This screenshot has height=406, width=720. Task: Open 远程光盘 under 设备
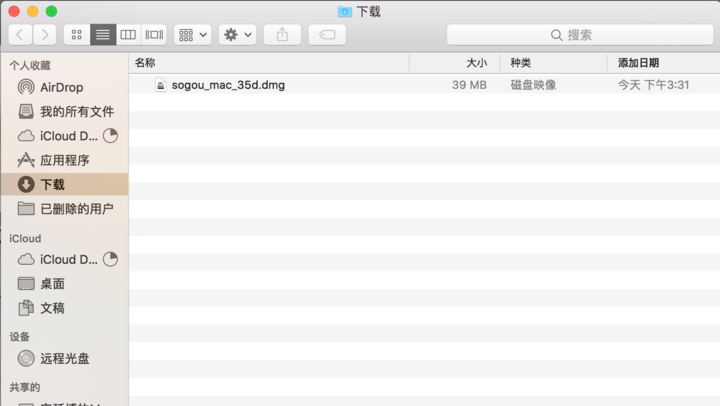point(65,358)
